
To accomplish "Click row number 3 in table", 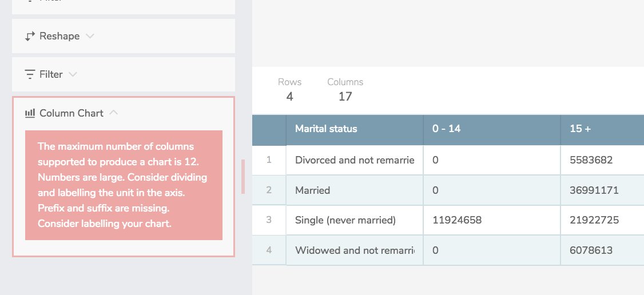I will click(x=269, y=220).
